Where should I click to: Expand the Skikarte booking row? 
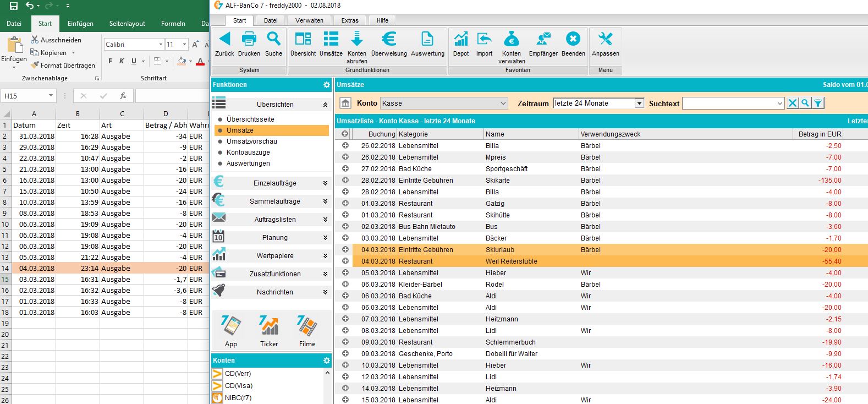[345, 180]
